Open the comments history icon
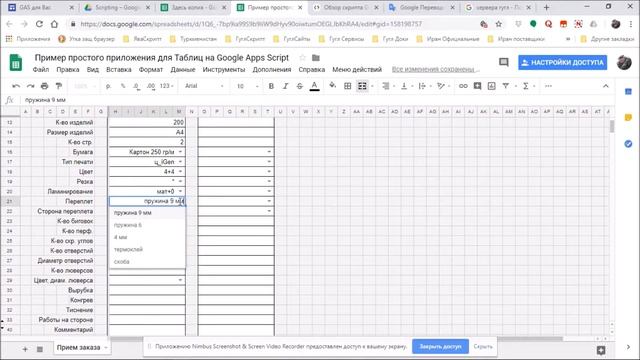Screen dimensions: 640x360 coord(504,62)
